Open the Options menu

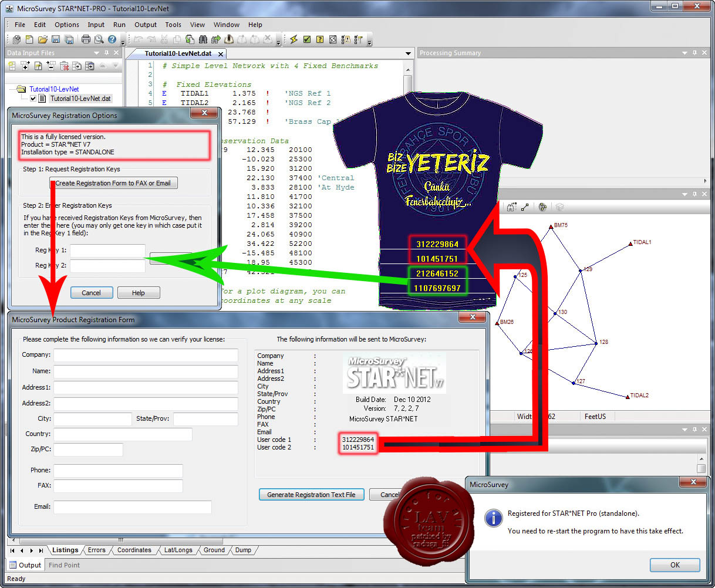click(x=67, y=25)
